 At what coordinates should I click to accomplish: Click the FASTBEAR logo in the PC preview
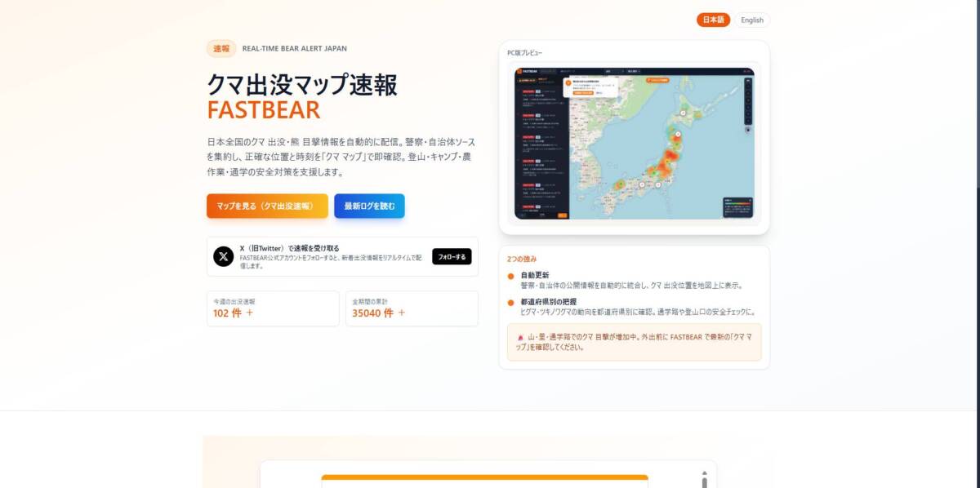(x=519, y=71)
